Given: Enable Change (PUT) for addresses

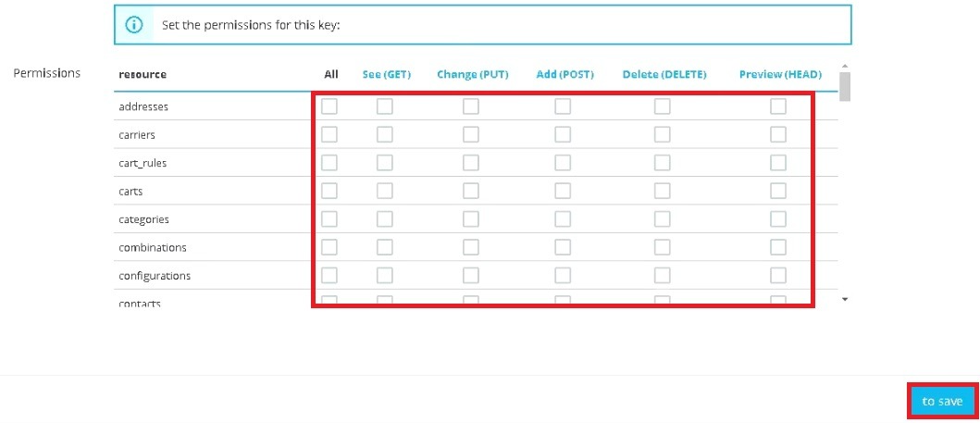Looking at the screenshot, I should pyautogui.click(x=471, y=106).
